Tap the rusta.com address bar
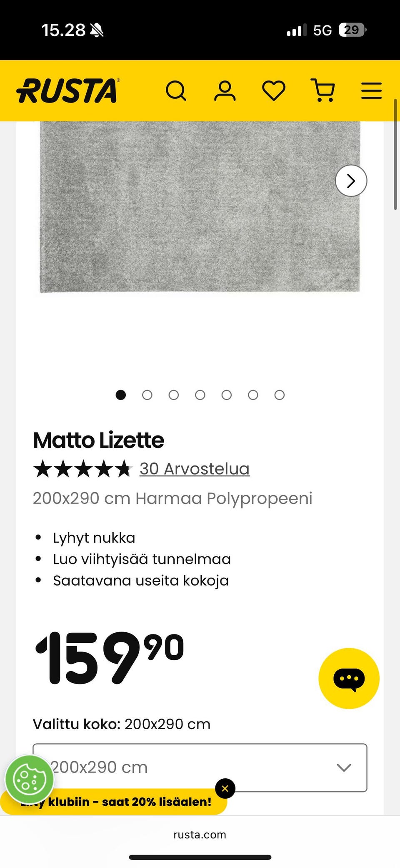Image resolution: width=400 pixels, height=868 pixels. [x=200, y=835]
